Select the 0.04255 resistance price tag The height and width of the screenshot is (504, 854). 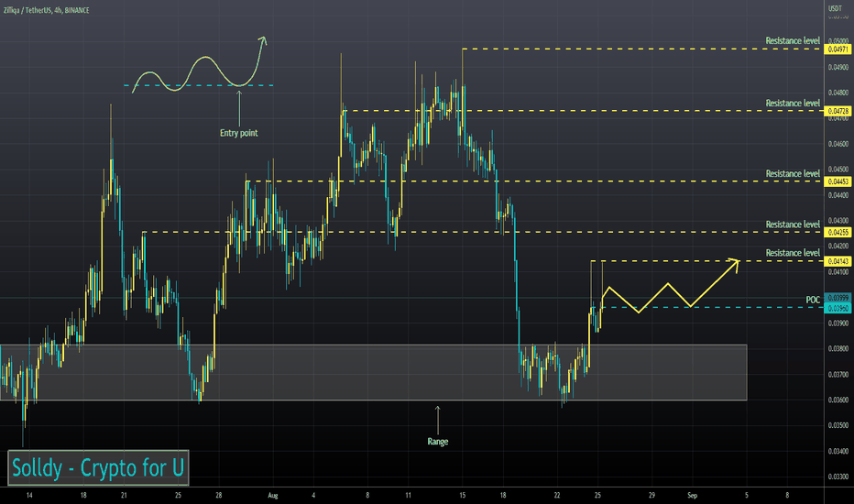(838, 232)
